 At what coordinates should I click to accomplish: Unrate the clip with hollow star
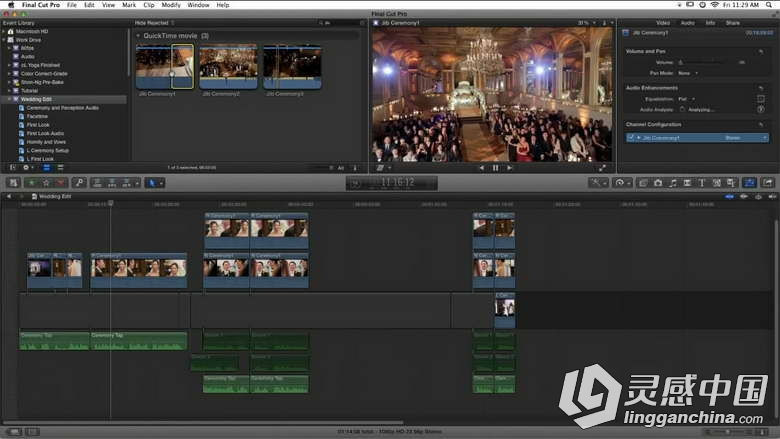point(46,183)
